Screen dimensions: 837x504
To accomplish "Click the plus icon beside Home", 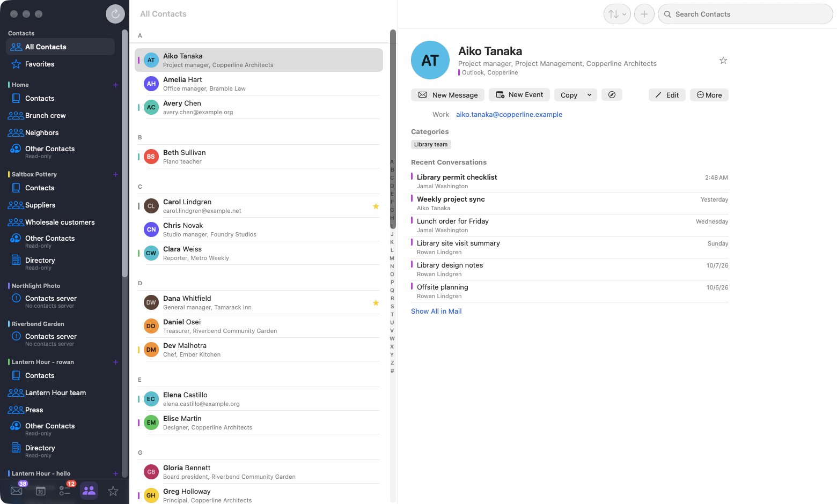I will coord(115,85).
